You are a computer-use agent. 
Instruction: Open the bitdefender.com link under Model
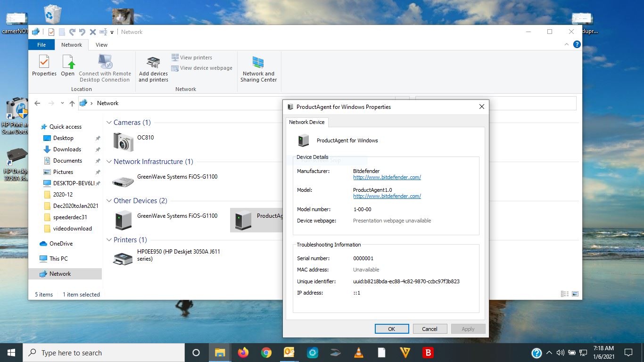(x=387, y=197)
